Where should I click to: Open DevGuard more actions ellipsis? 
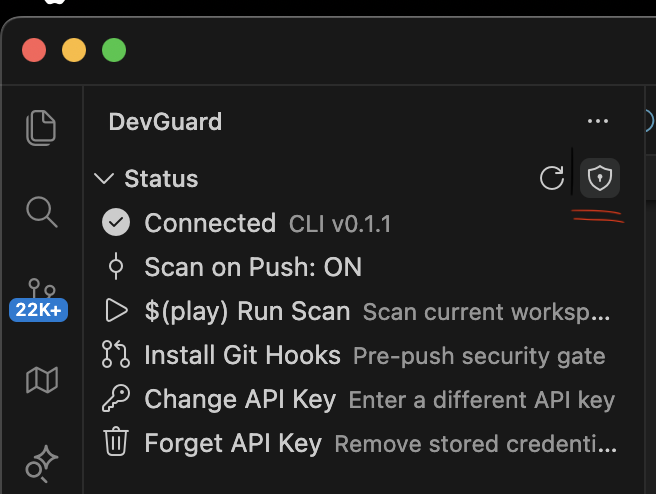point(598,122)
